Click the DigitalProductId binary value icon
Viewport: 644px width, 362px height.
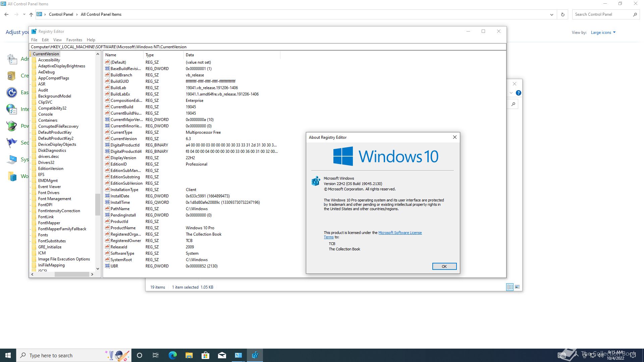tap(107, 145)
